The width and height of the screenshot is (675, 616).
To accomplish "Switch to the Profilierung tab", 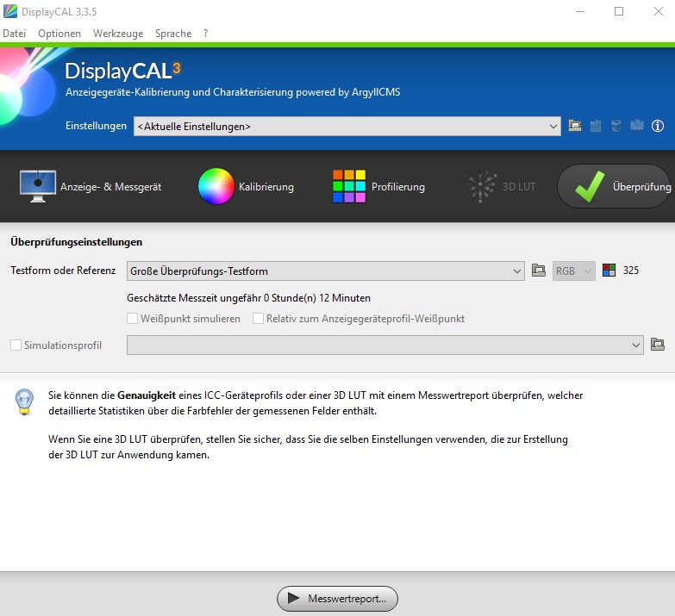I will tap(378, 187).
